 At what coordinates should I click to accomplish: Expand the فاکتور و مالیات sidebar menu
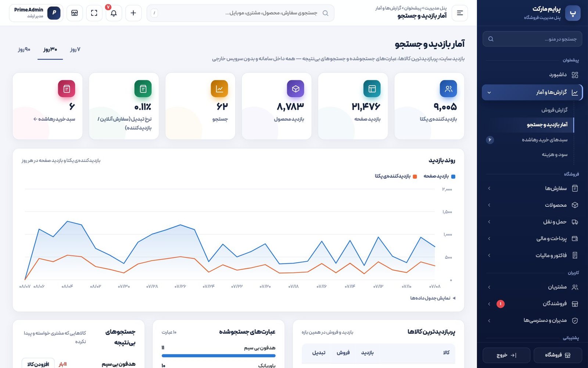(532, 255)
